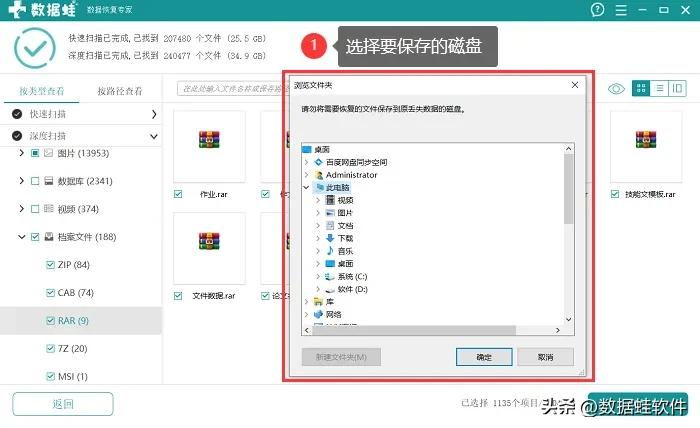Toggle the ZIP (84) checkbox

[x=51, y=265]
